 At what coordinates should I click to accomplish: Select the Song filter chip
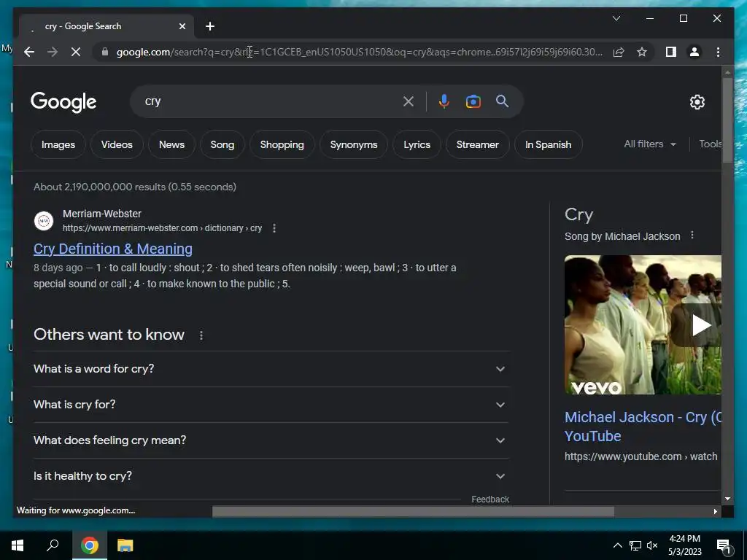tap(222, 145)
